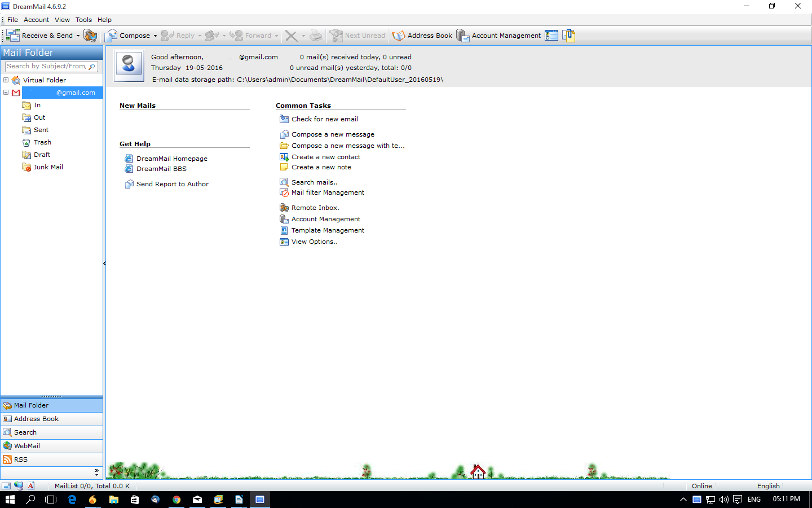Screen dimensions: 812x508
Task: Click Check for new email
Action: [324, 119]
